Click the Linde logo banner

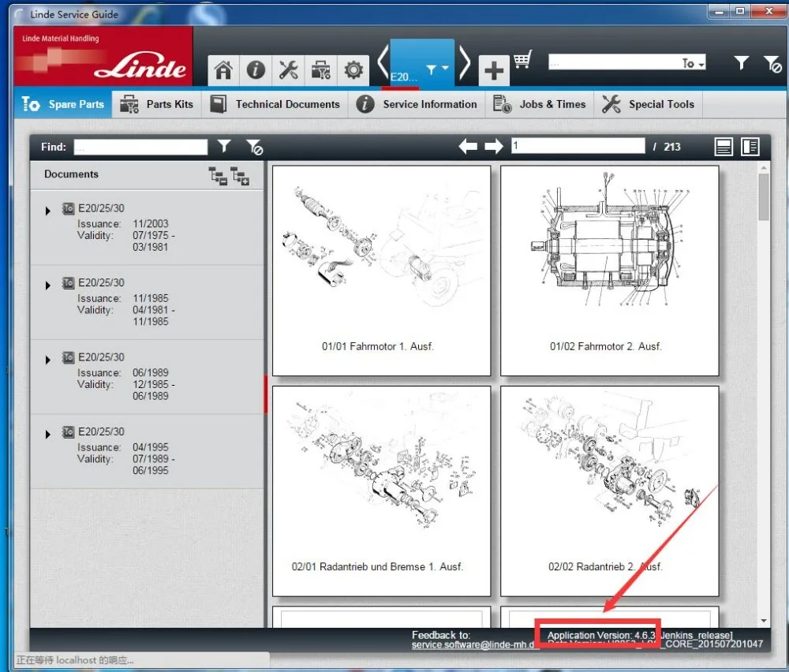[x=103, y=56]
